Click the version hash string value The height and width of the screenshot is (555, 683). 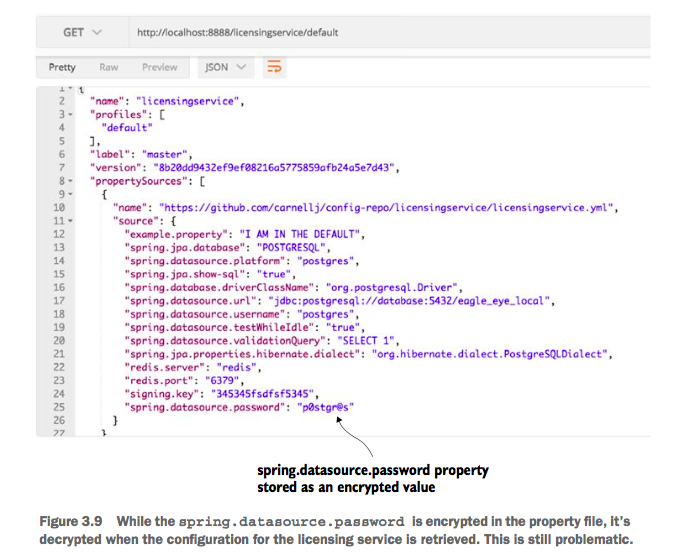(274, 168)
